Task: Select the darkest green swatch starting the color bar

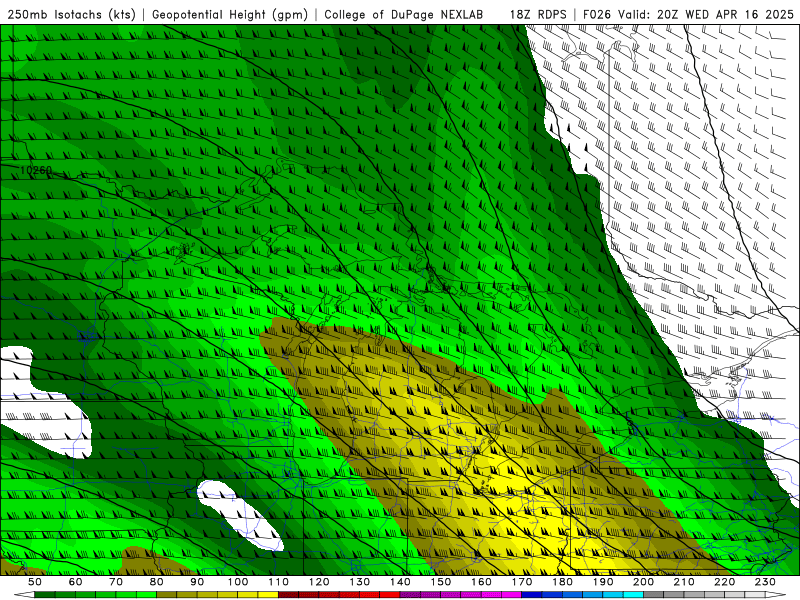Action: [45, 595]
